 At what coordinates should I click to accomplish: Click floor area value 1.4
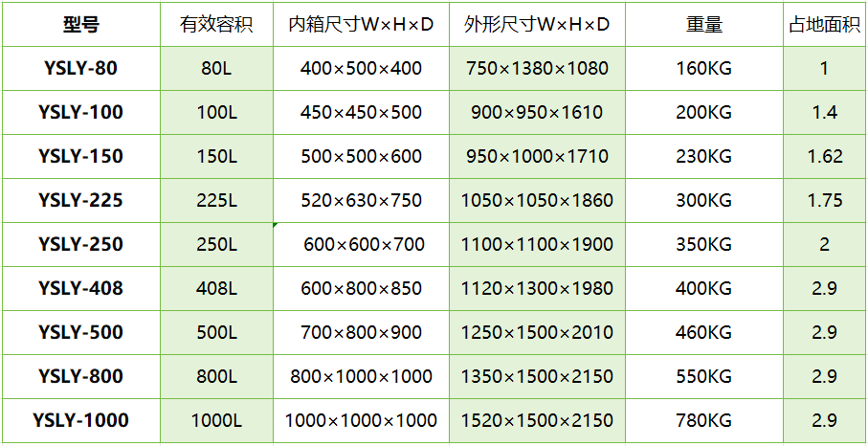tap(825, 112)
